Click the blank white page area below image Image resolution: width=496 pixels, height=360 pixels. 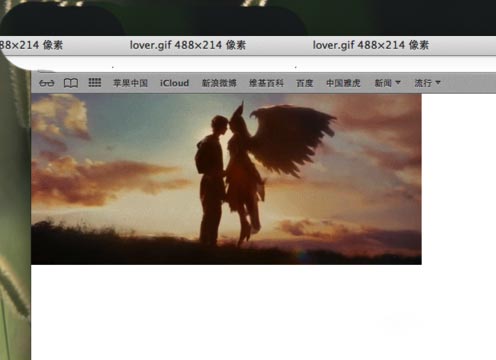pos(263,312)
